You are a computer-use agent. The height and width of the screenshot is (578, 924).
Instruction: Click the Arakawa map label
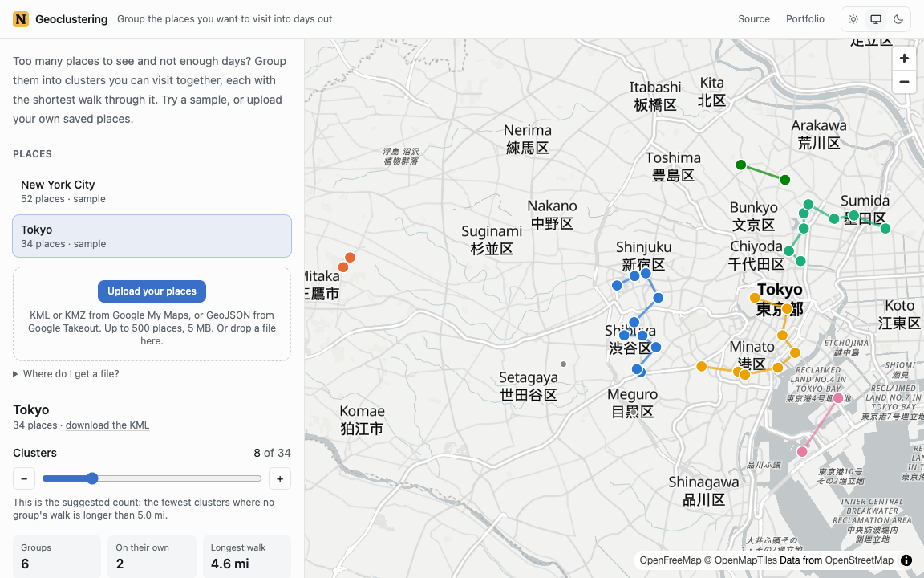[818, 134]
